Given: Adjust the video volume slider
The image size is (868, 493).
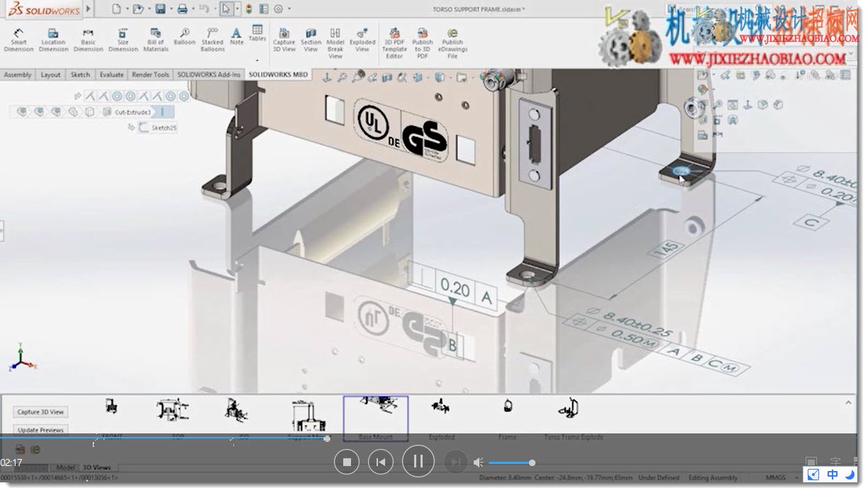Looking at the screenshot, I should click(511, 463).
